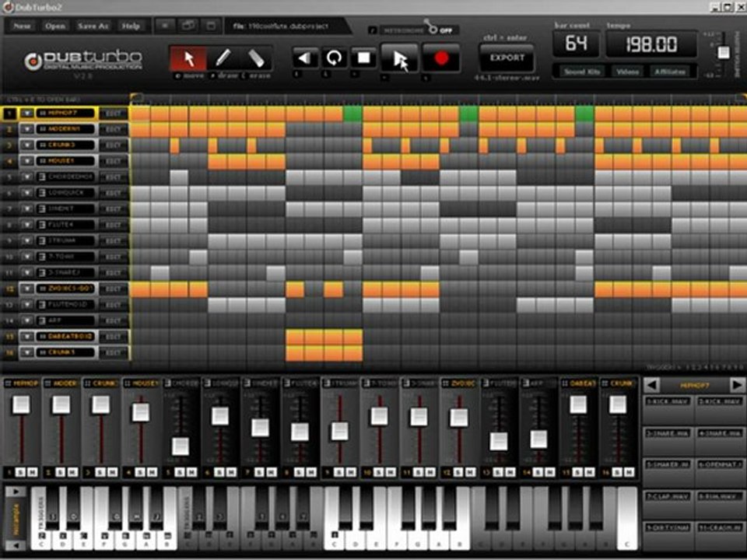Mute mixer channel 16
This screenshot has width=747, height=560.
(629, 472)
